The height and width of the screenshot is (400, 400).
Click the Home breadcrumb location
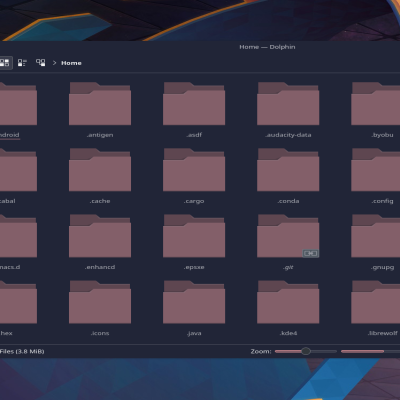coord(71,63)
